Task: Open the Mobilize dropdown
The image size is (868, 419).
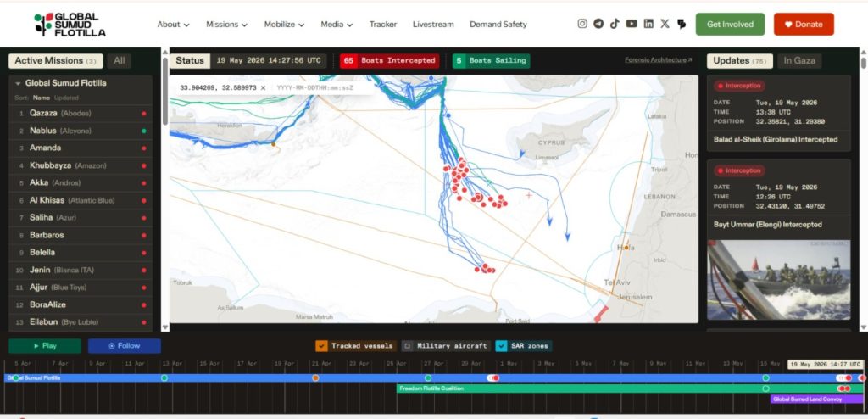Action: click(x=284, y=25)
